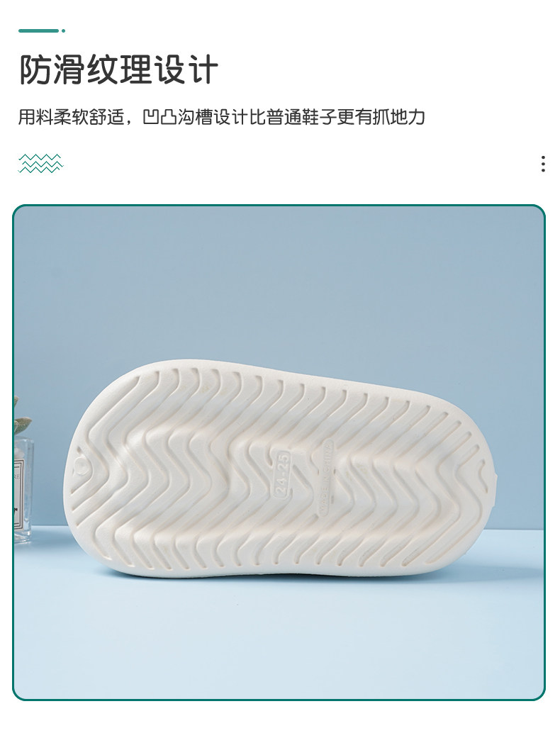Screen dimensions: 560x733
Task: Click the 用料柔软舒适 description text
Action: point(72,117)
